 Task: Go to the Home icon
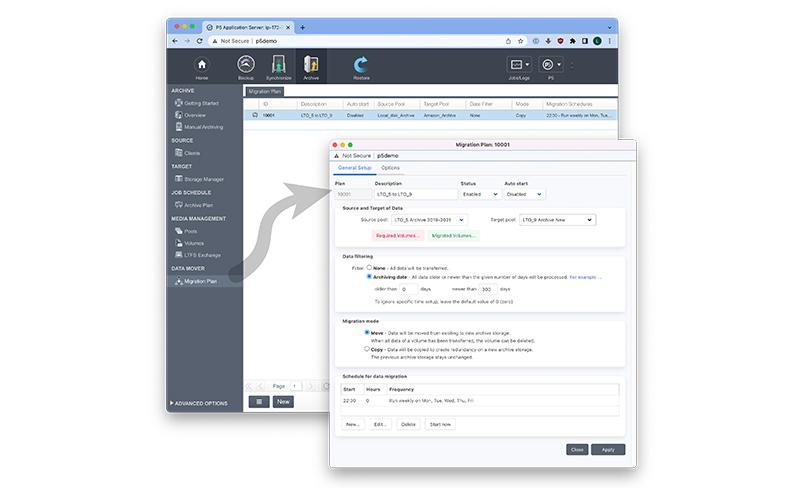(203, 66)
